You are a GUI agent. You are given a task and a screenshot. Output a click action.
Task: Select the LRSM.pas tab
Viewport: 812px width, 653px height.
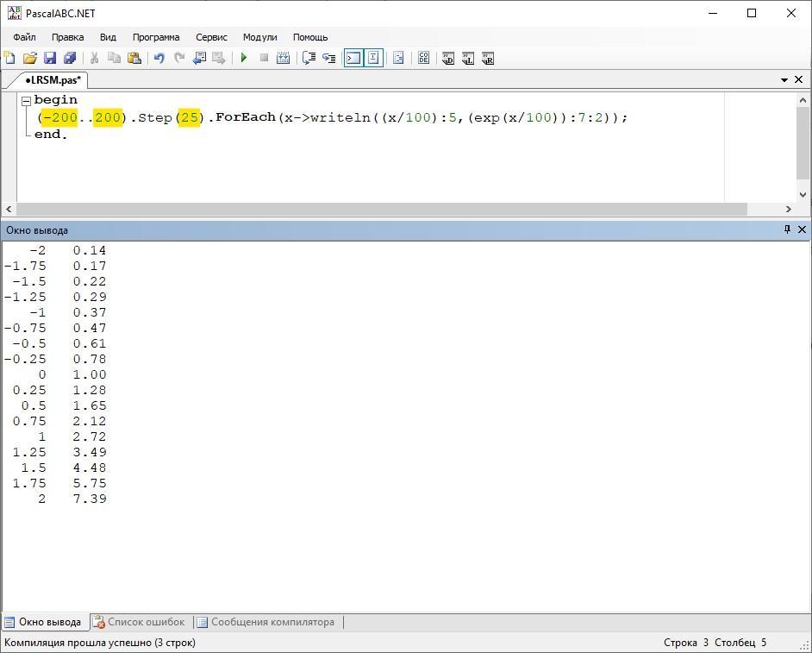(53, 80)
